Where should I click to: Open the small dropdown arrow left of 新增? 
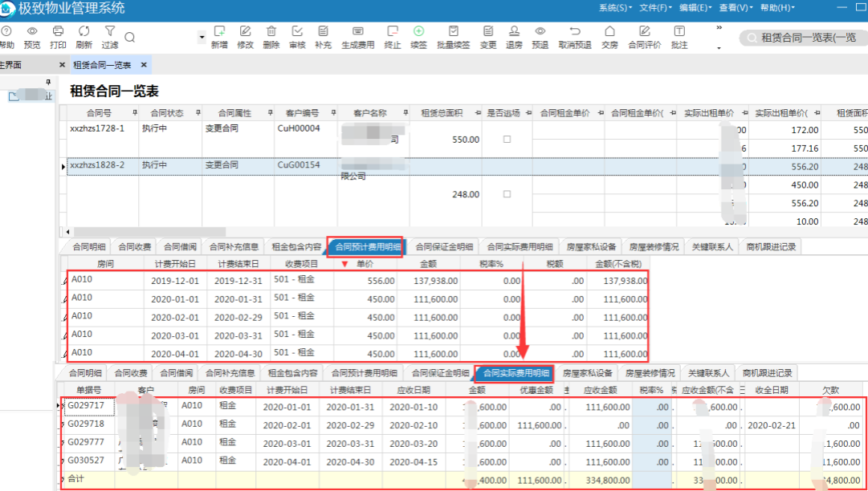coord(202,38)
